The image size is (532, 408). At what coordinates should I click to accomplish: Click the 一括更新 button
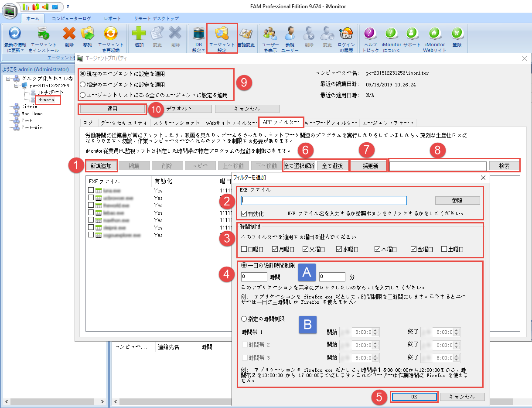coord(368,166)
